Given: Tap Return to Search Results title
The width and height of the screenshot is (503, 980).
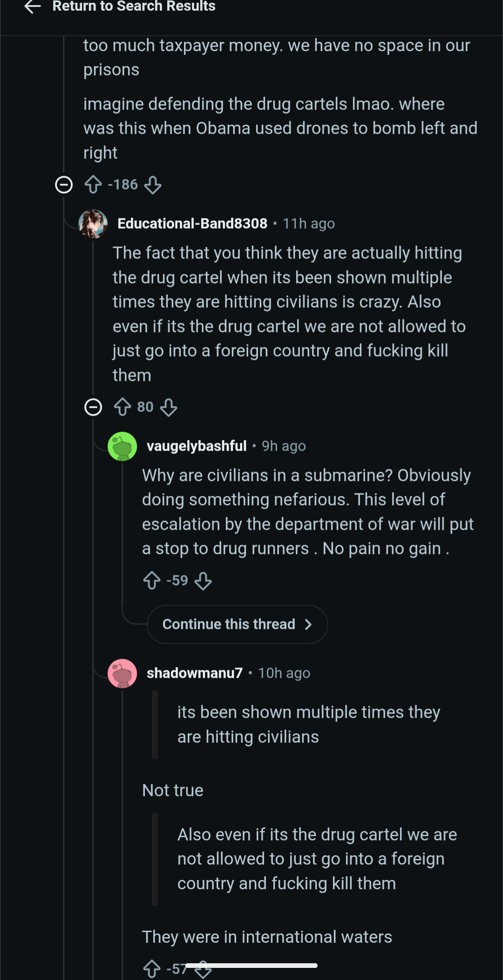Looking at the screenshot, I should [134, 7].
